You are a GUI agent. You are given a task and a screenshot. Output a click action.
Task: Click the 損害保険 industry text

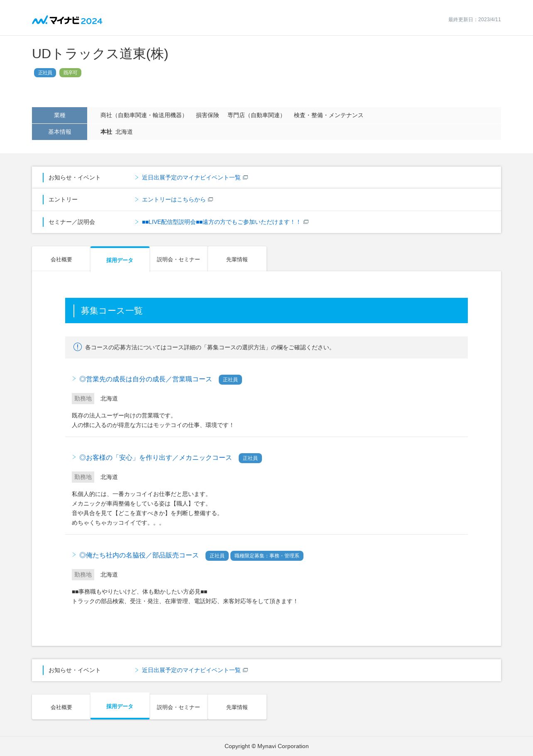coord(208,115)
